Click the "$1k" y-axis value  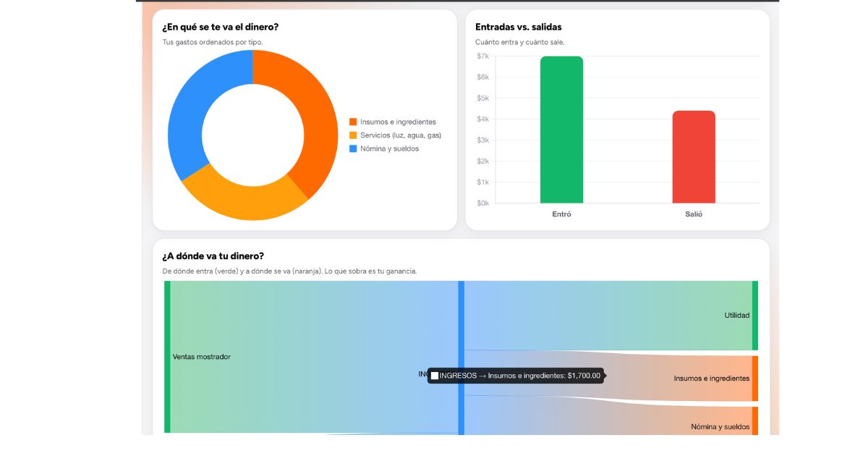pyautogui.click(x=482, y=182)
